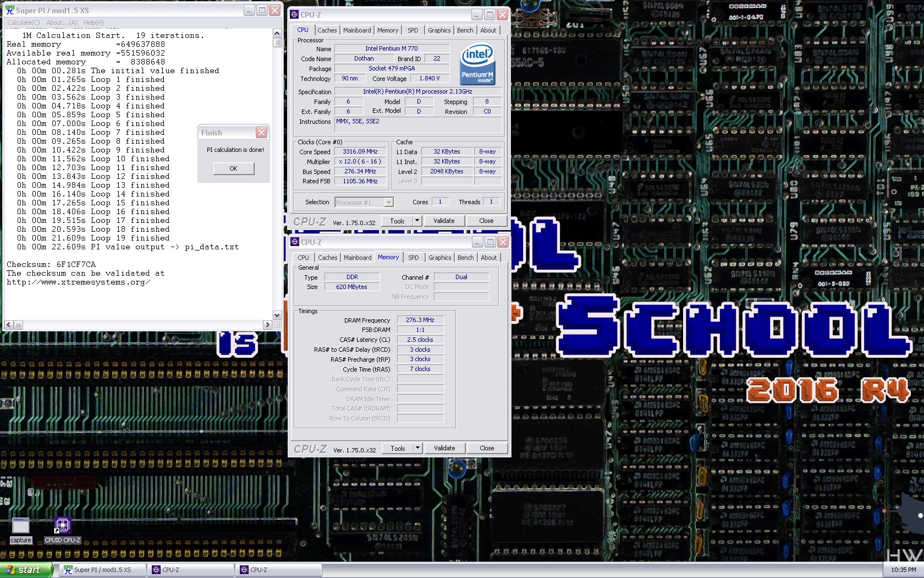Open SPD tab in top CPU-Z window
Image resolution: width=924 pixels, height=578 pixels.
(413, 30)
